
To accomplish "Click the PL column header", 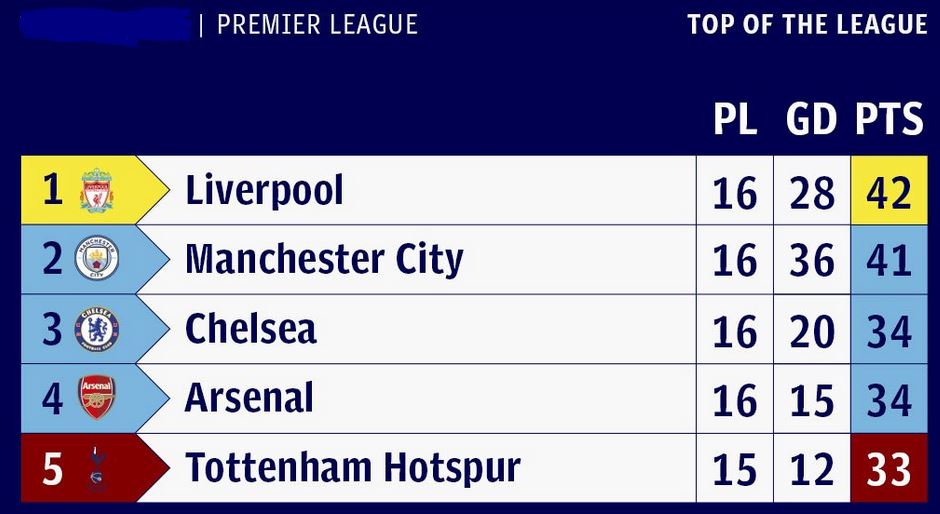I will pos(735,120).
